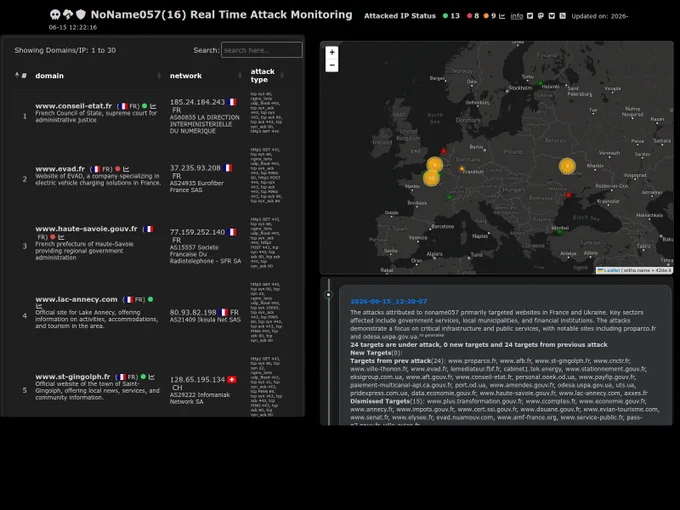Open chart icon for www.evad.fr

[x=126, y=169]
